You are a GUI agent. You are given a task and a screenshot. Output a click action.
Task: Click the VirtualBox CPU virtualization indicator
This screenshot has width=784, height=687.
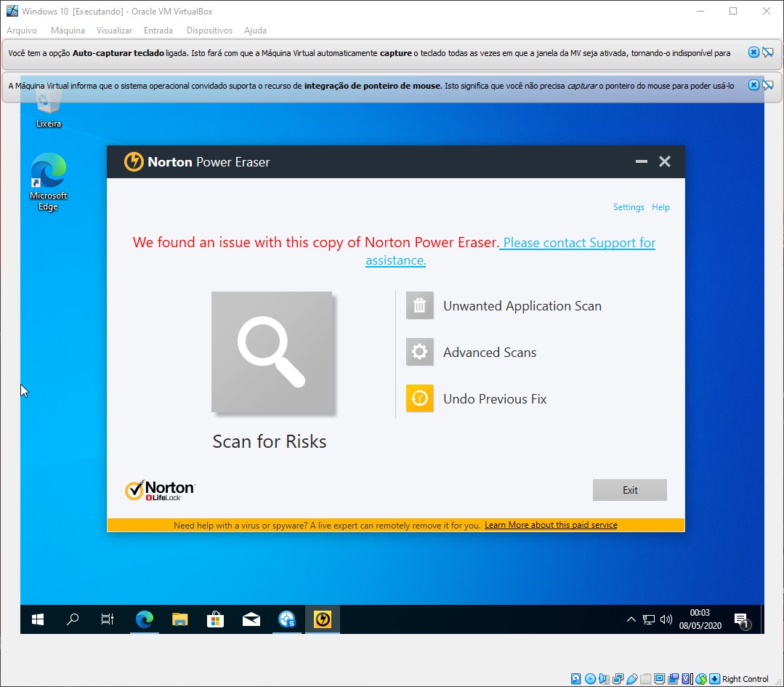click(x=687, y=678)
